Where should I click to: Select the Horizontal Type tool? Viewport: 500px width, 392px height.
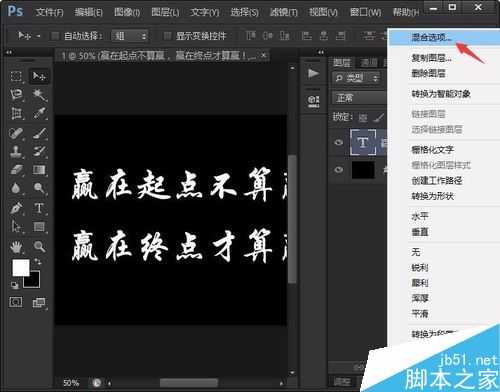click(x=39, y=208)
